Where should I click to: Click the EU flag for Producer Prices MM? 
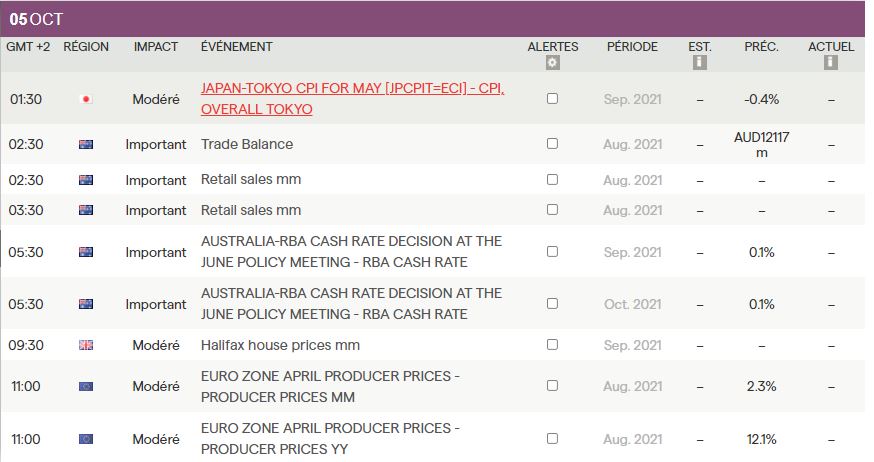click(x=86, y=386)
